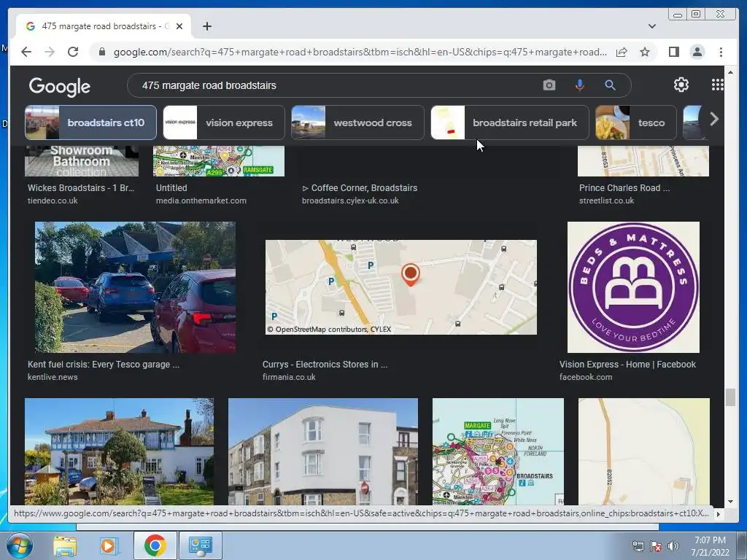The height and width of the screenshot is (560, 747).
Task: Open Wickes Broadstairs result title
Action: [x=81, y=187]
